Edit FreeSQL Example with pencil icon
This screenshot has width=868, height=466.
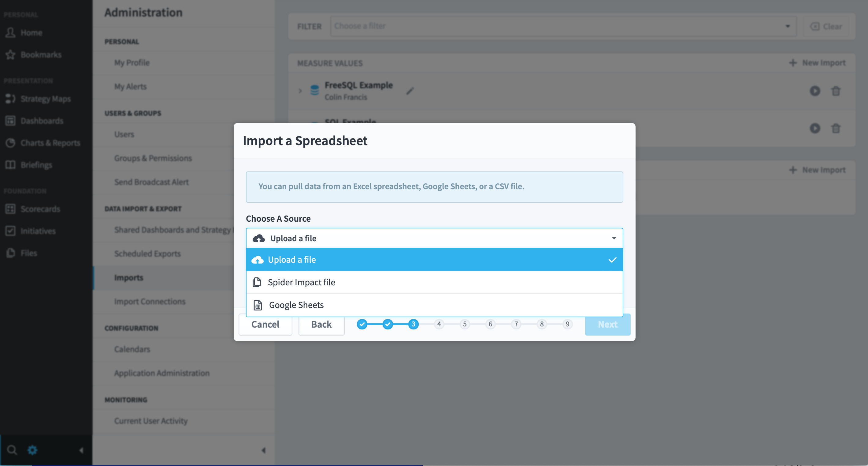410,91
